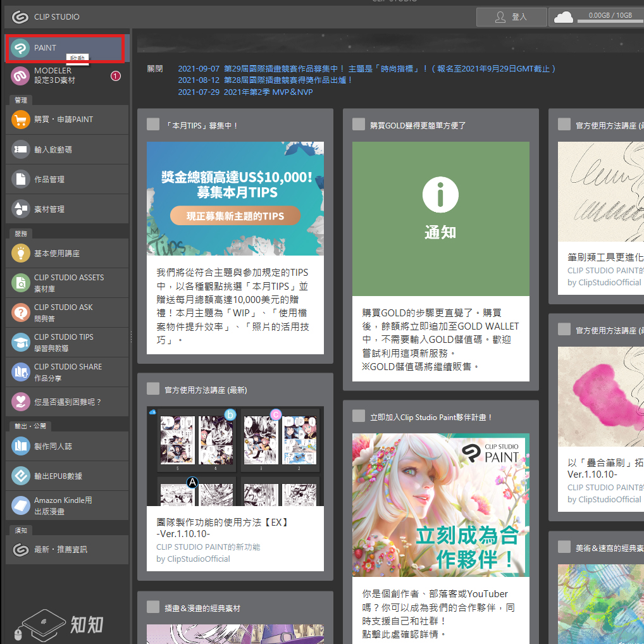The height and width of the screenshot is (644, 644).
Task: Open 筆刷類工具更進化 sketch thumbnail
Action: (601, 192)
